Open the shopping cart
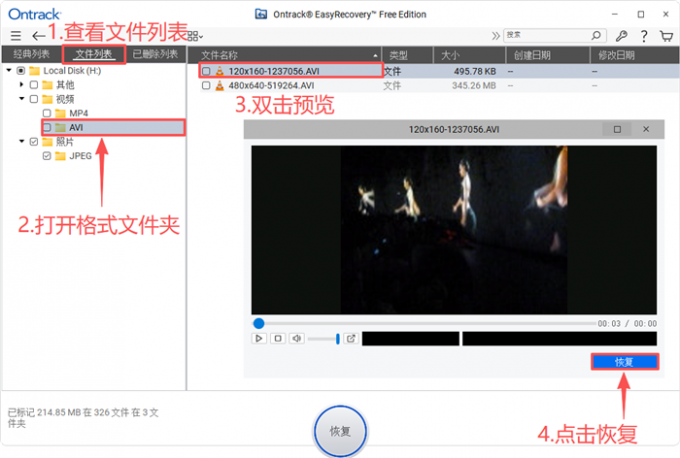 coord(667,36)
